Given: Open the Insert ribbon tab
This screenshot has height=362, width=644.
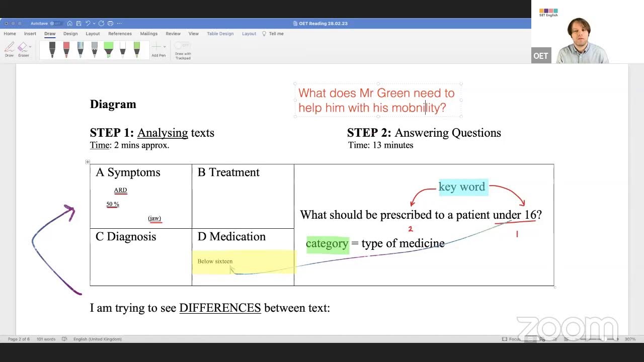Looking at the screenshot, I should [30, 34].
